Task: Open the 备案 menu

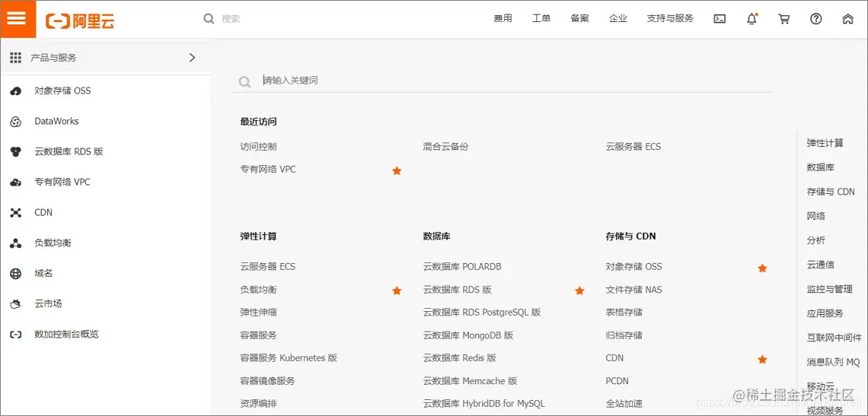Action: click(x=579, y=19)
